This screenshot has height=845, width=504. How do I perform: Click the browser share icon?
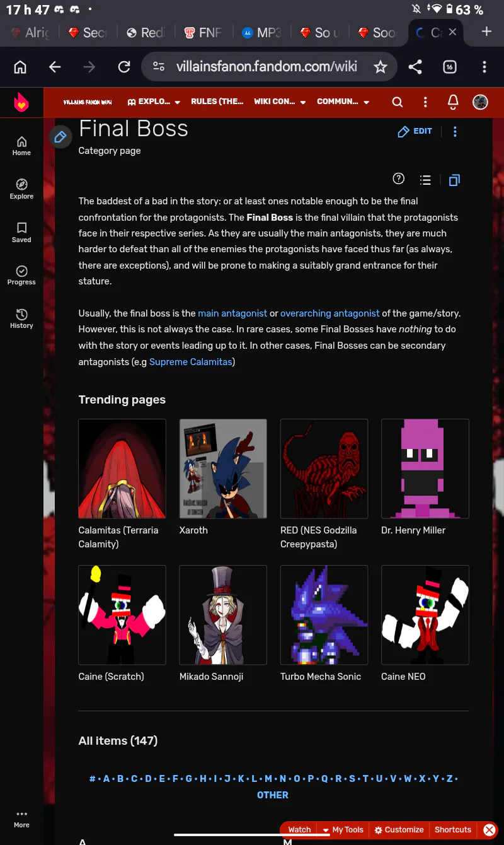(415, 67)
